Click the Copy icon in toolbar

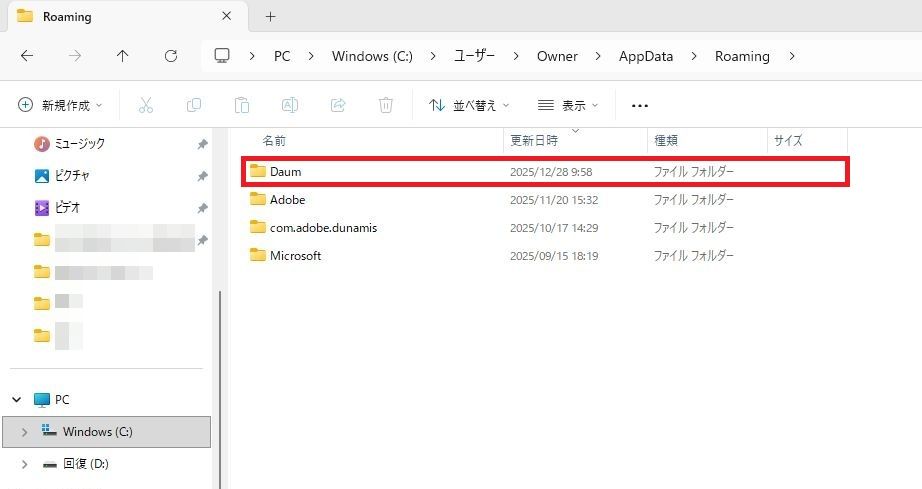tap(194, 105)
